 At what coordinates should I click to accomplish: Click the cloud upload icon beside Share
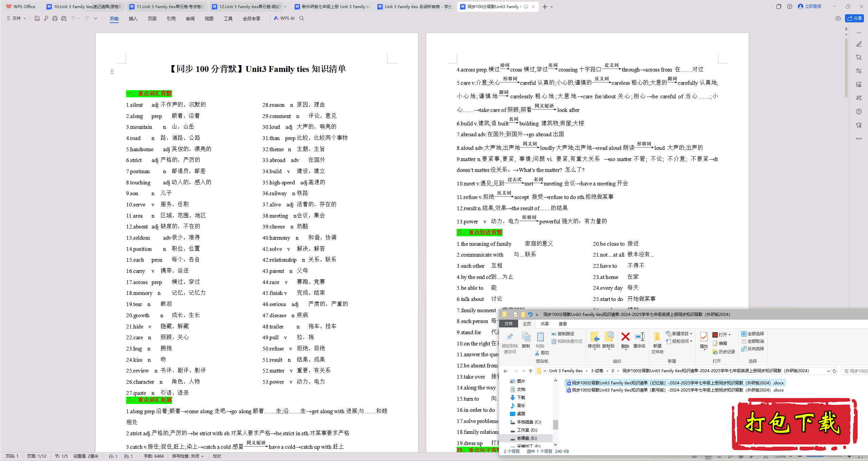(x=838, y=18)
